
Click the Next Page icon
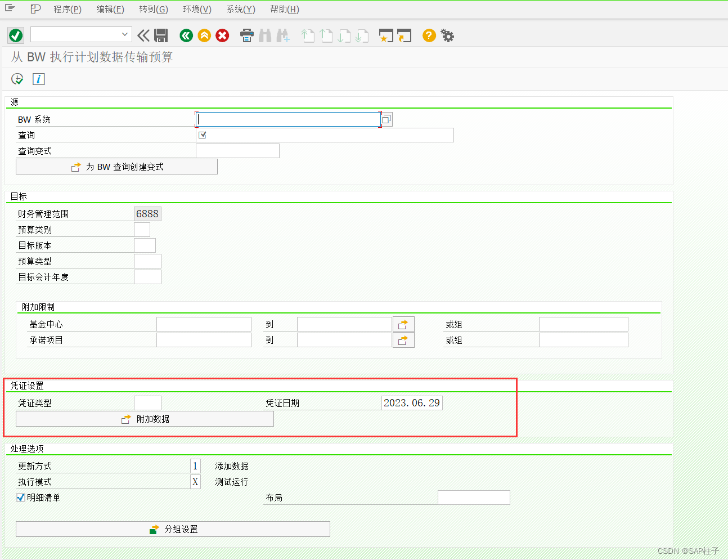(344, 36)
